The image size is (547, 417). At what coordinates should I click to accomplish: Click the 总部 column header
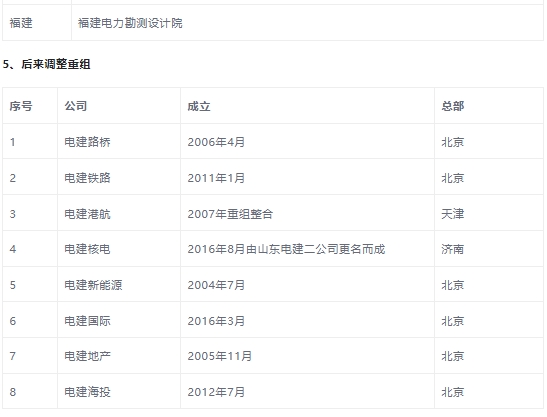point(452,106)
